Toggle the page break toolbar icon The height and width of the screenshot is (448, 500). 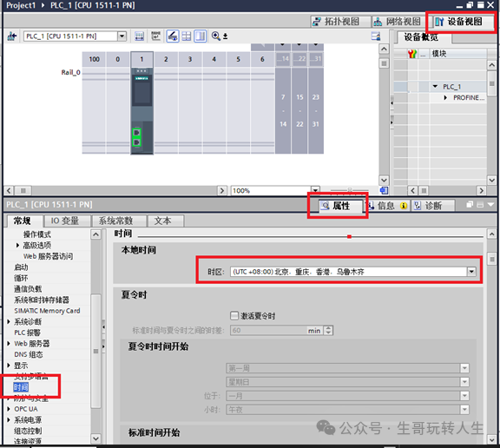[201, 36]
